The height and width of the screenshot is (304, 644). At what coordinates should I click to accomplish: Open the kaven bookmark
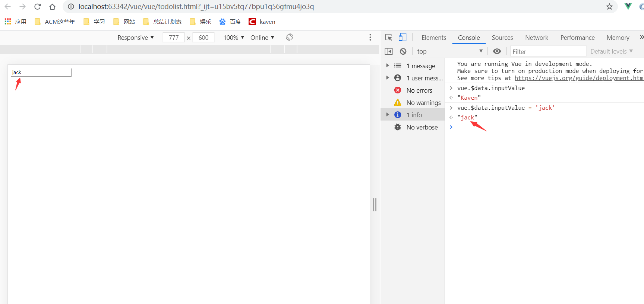click(x=262, y=22)
